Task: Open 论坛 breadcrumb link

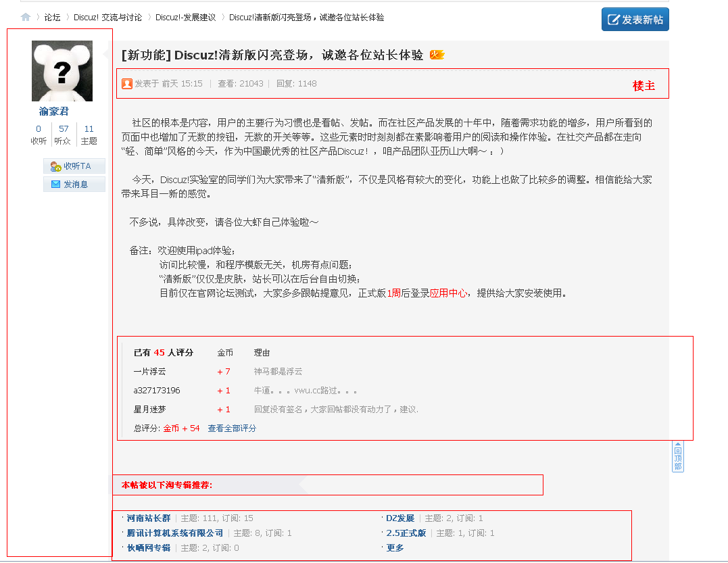Action: tap(52, 17)
